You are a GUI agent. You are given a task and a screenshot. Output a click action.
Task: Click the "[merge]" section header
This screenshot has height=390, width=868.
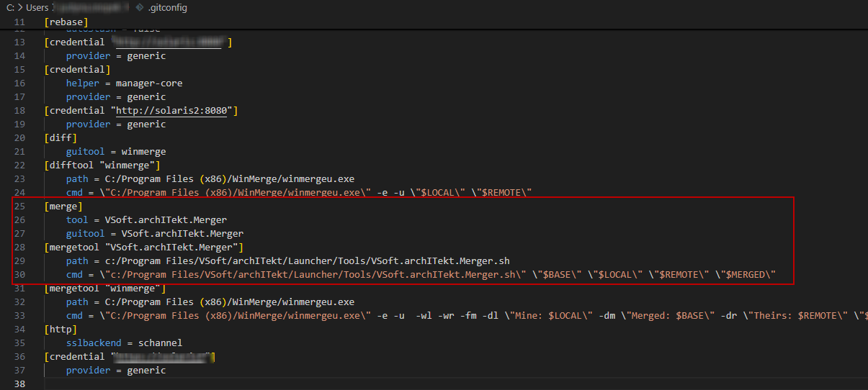coord(63,206)
